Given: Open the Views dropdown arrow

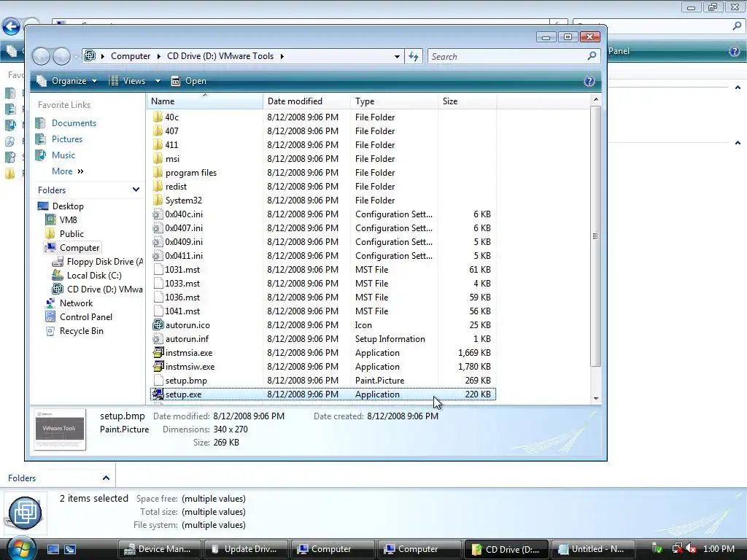Looking at the screenshot, I should 158,81.
